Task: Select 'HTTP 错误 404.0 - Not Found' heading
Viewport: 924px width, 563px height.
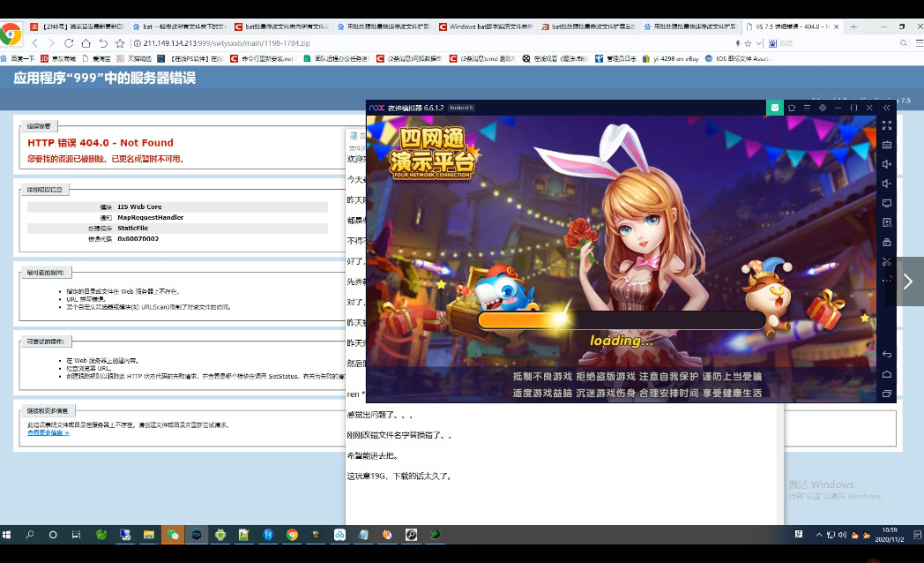Action: click(x=101, y=143)
